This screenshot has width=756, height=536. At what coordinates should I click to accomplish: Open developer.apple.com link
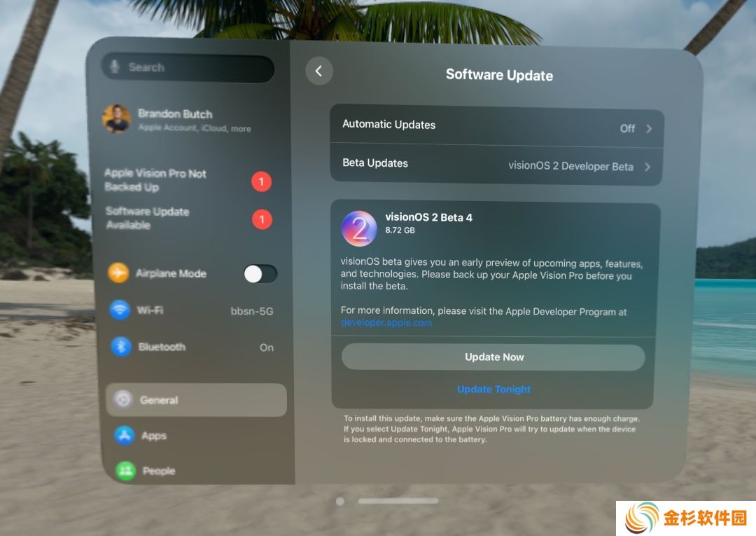[x=386, y=322]
